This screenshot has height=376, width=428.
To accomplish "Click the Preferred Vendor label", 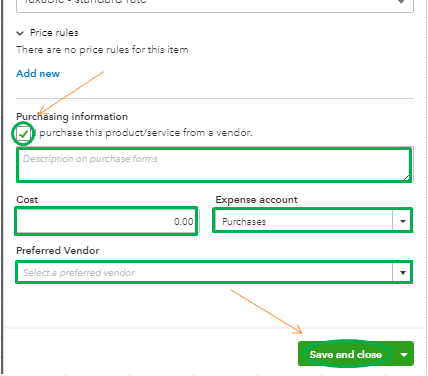I will click(58, 250).
